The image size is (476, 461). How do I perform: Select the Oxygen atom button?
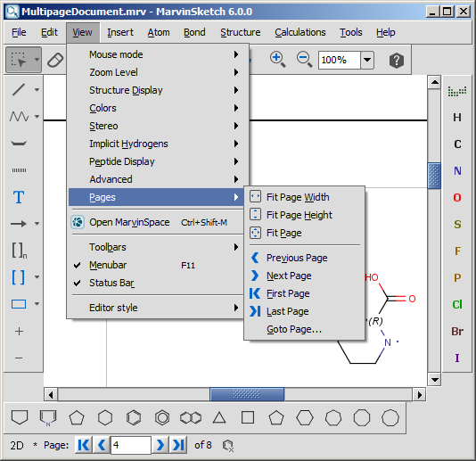pyautogui.click(x=457, y=198)
